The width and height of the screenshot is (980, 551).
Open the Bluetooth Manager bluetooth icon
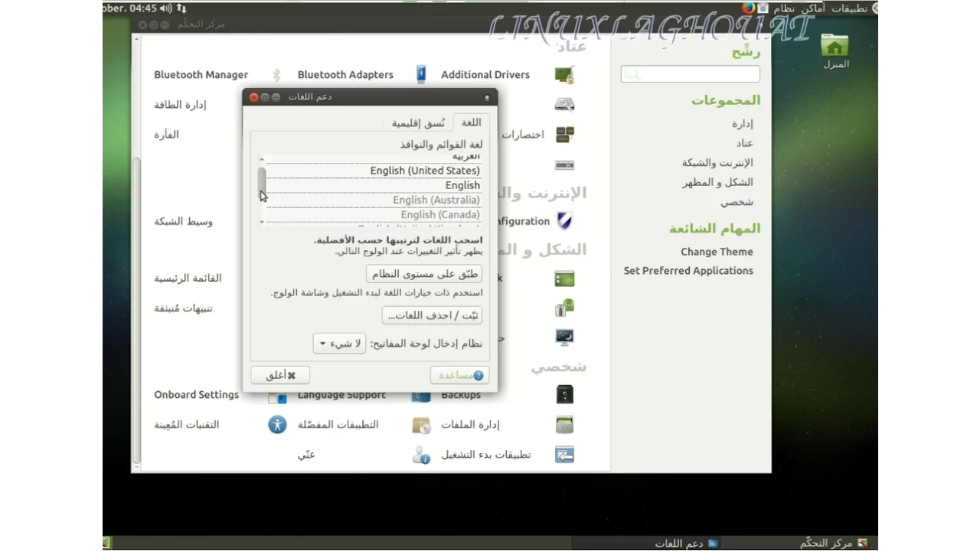click(x=277, y=74)
